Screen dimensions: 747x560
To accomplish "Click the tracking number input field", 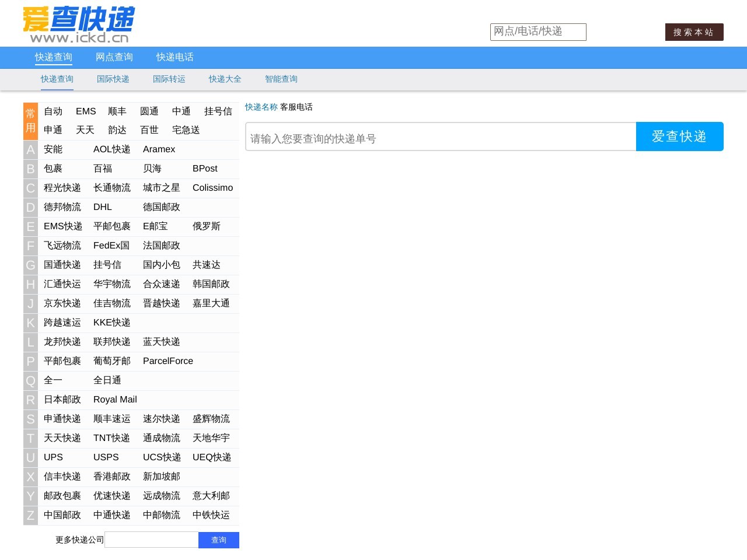I will pos(440,138).
